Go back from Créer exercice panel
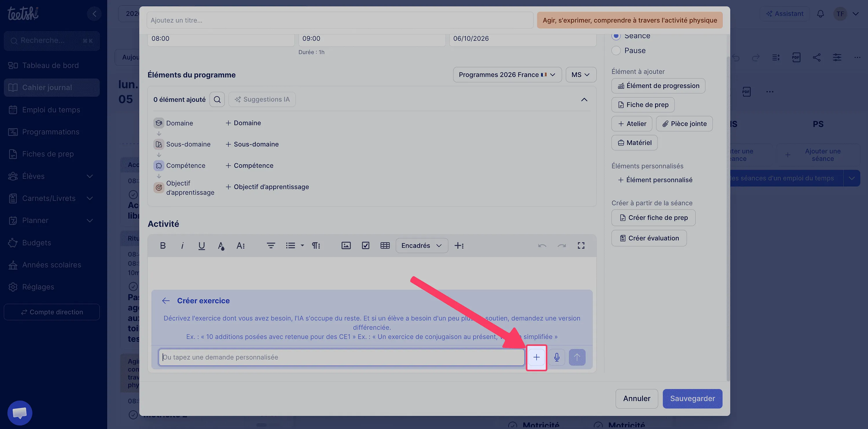Screen dimensions: 868x429 tap(166, 300)
